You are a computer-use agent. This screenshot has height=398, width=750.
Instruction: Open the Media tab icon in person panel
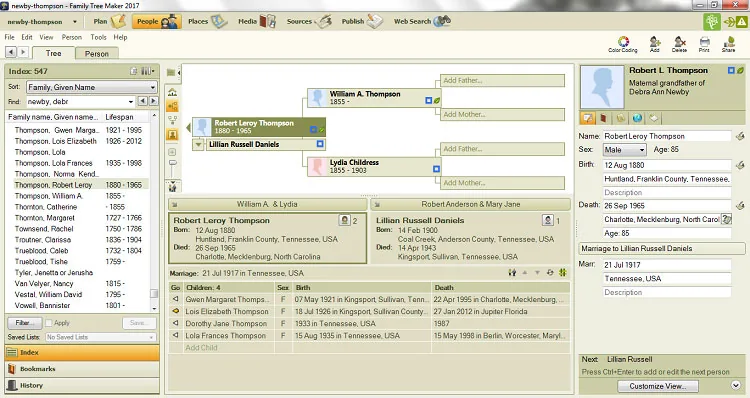point(620,118)
